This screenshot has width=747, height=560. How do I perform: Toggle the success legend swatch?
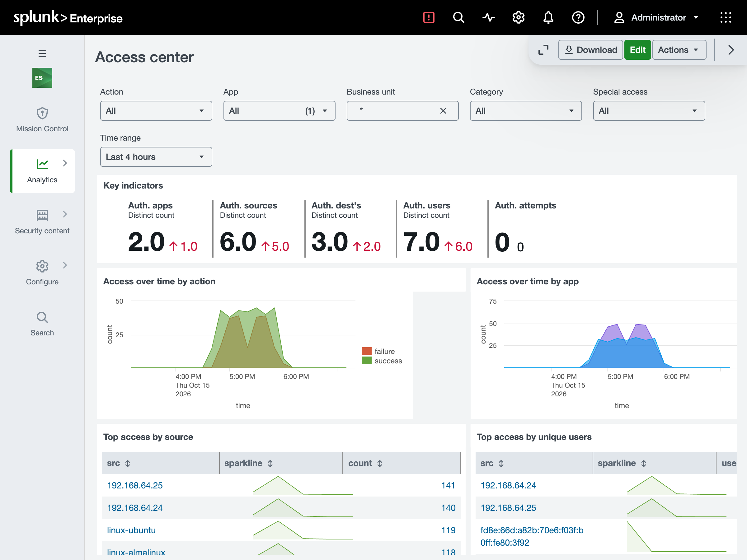click(x=366, y=361)
